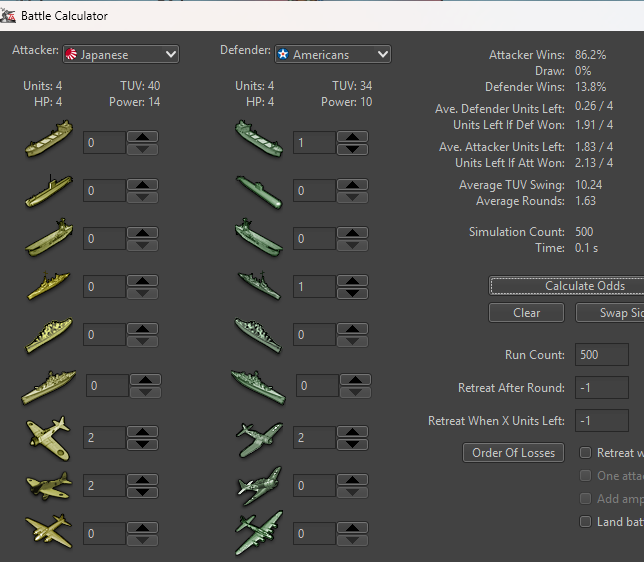Click the American battleship unit icon
The image size is (644, 562).
click(x=258, y=387)
